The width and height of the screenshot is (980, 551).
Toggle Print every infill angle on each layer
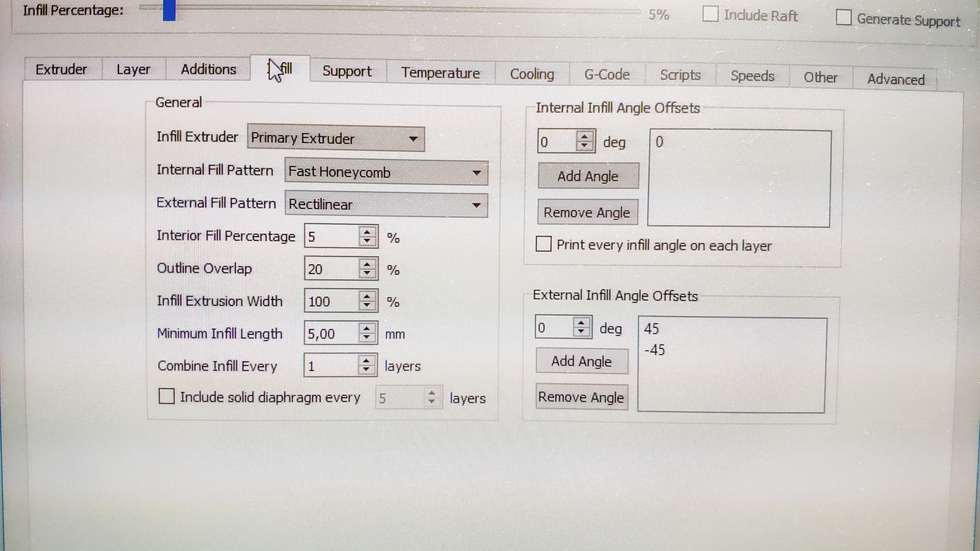click(543, 244)
